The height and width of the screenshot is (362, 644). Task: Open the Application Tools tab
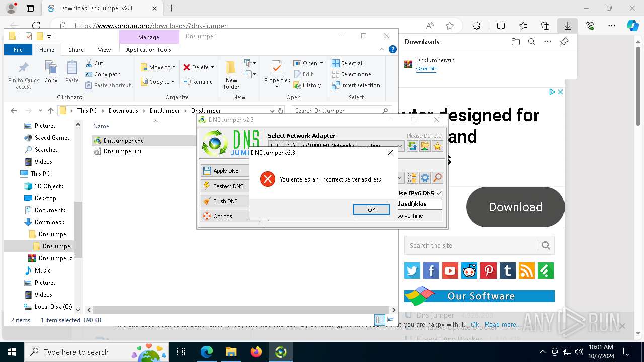(x=148, y=50)
